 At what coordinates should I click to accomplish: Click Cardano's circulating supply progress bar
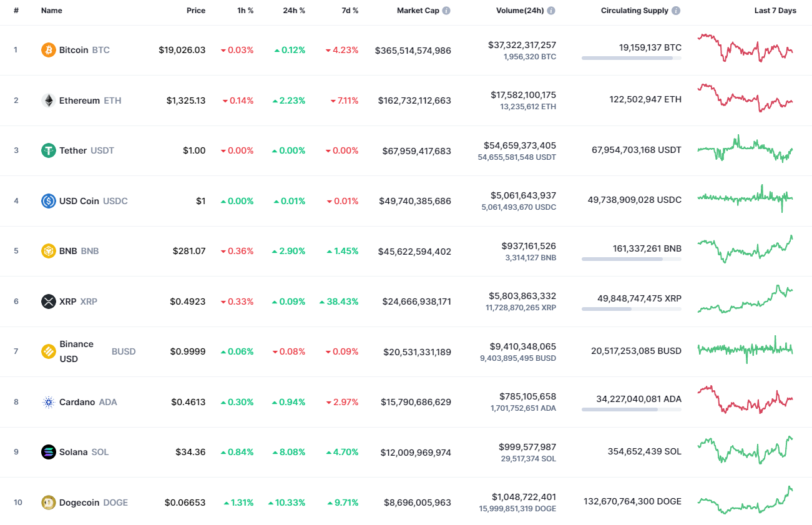click(x=632, y=410)
